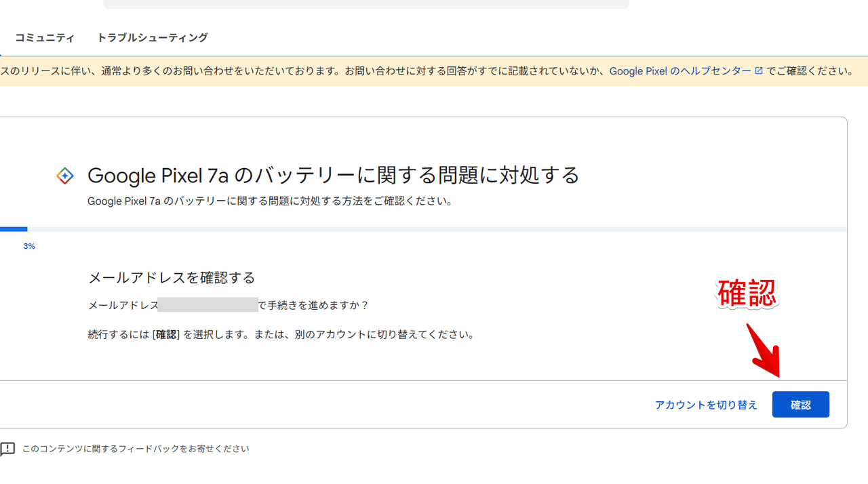Switch to トラブルシューティング tab

click(x=152, y=38)
